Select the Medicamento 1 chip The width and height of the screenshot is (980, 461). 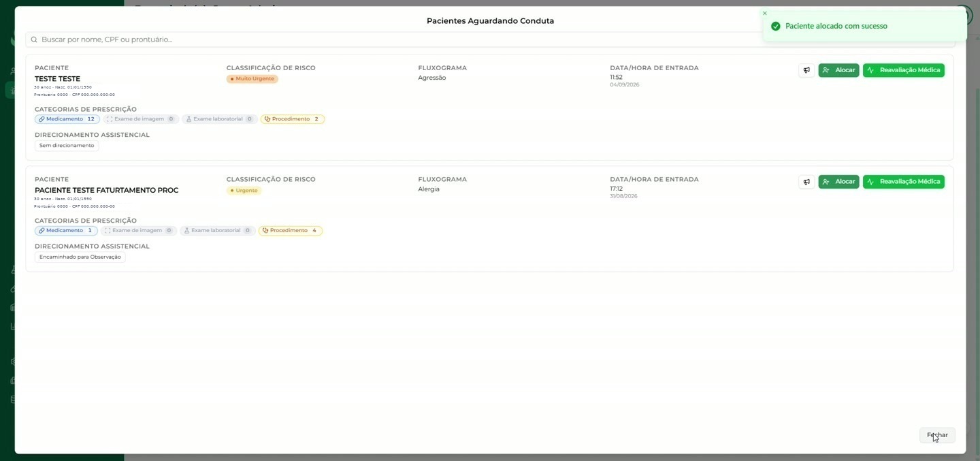point(66,231)
